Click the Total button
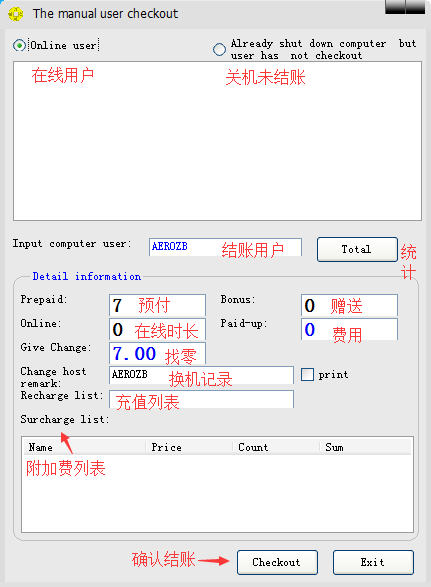Viewport: 431px width, 587px height. coord(357,249)
